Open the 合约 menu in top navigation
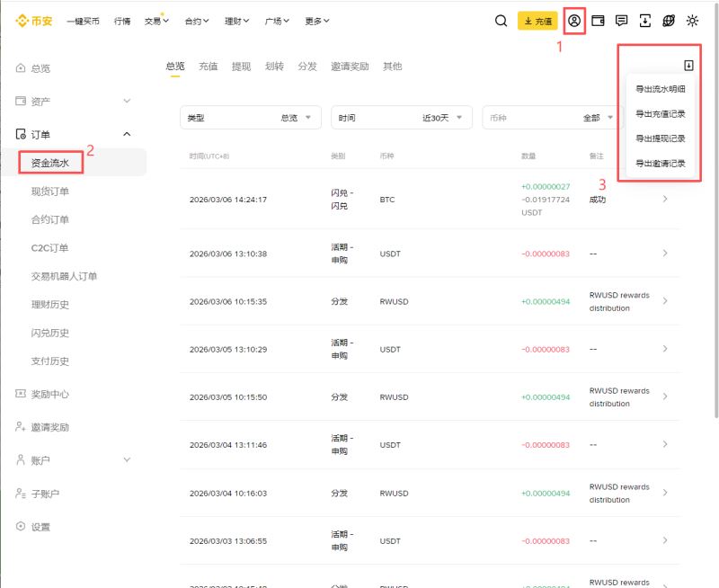This screenshot has height=588, width=719. 194,20
